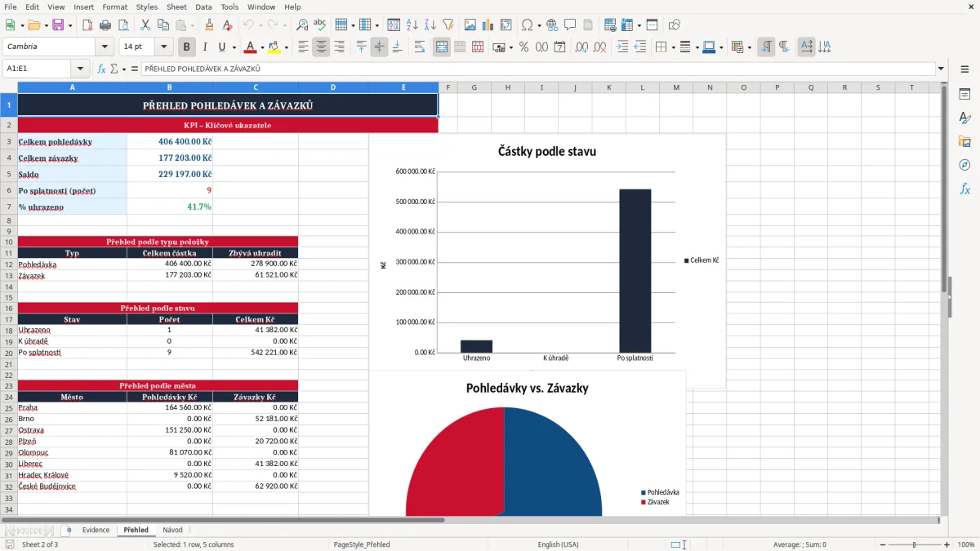
Task: Open the Sort Ascending tool
Action: coord(412,25)
